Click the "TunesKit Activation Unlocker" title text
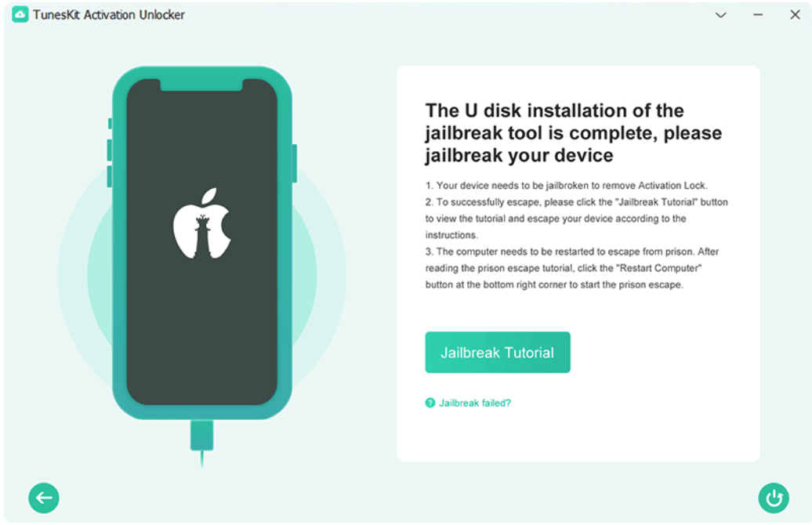The width and height of the screenshot is (812, 525). tap(109, 15)
